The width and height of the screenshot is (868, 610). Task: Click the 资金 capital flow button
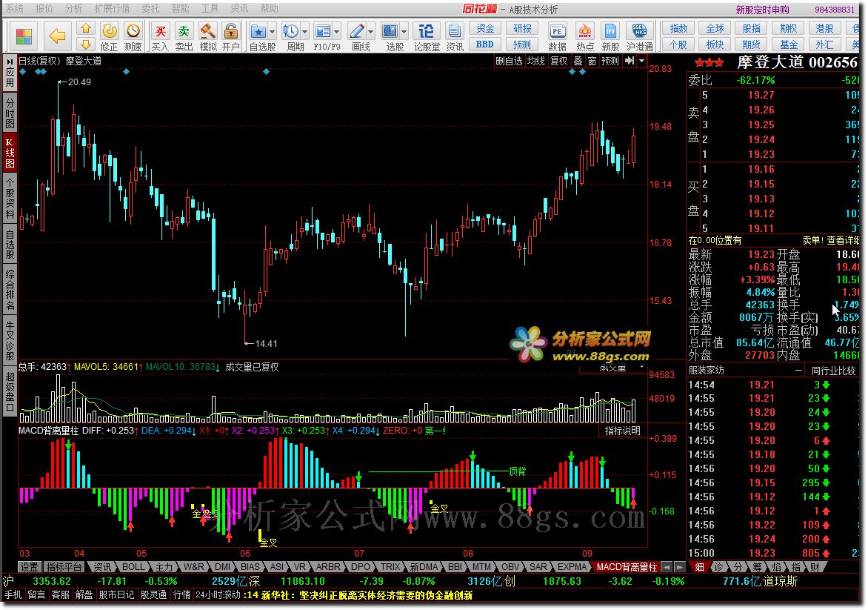[485, 28]
